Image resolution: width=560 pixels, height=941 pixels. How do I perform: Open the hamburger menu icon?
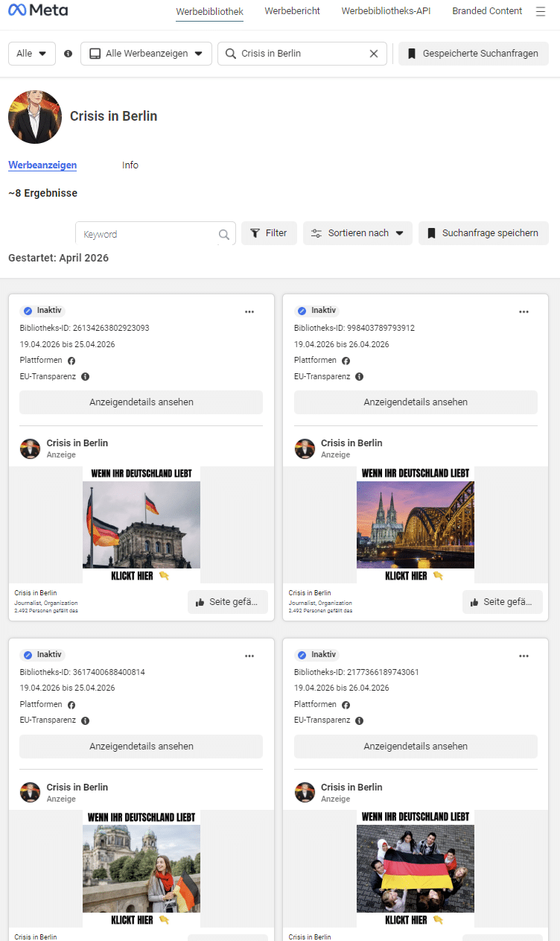(541, 11)
